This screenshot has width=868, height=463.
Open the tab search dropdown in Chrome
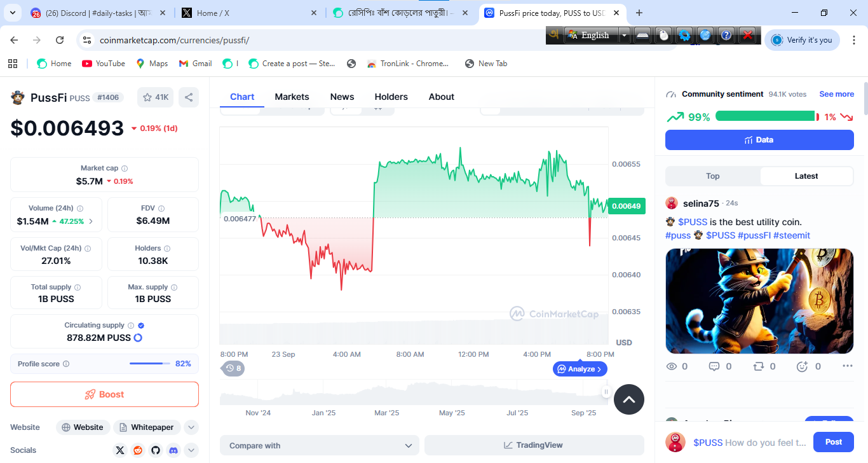[x=13, y=13]
